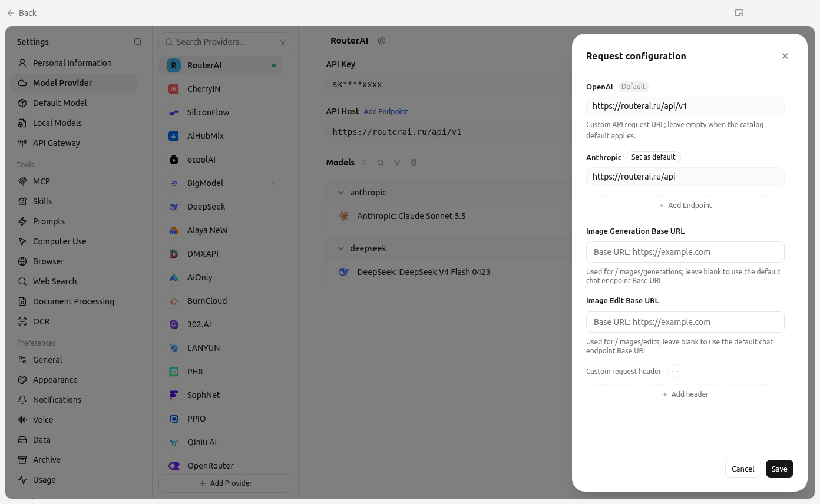This screenshot has height=504, width=820.
Task: Select the OpenRouter provider
Action: [221, 466]
